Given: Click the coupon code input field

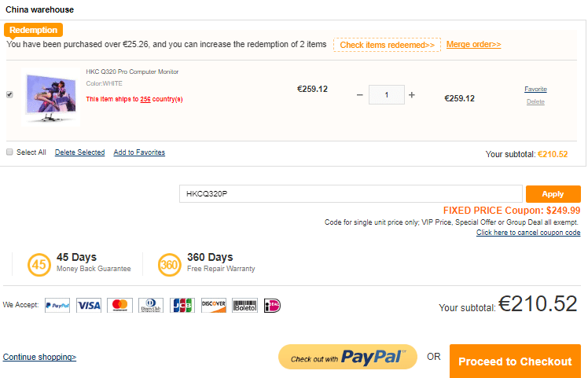Looking at the screenshot, I should click(x=351, y=194).
